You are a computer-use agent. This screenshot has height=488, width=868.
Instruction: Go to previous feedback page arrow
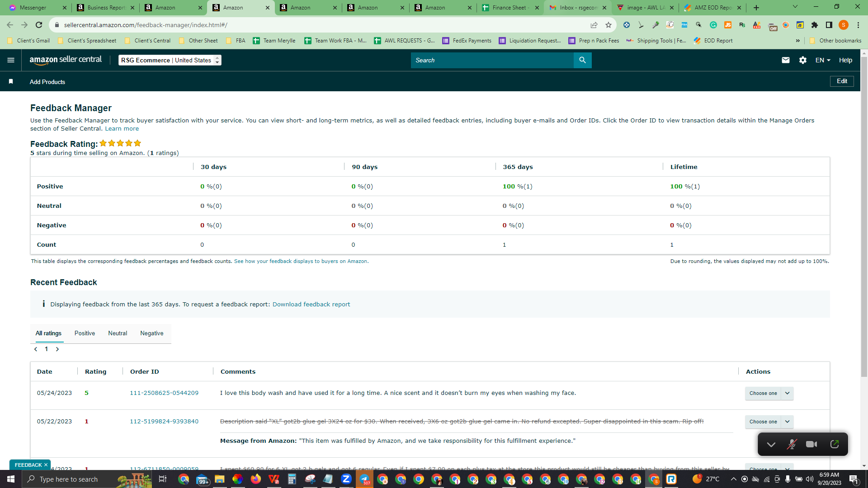[x=36, y=349]
